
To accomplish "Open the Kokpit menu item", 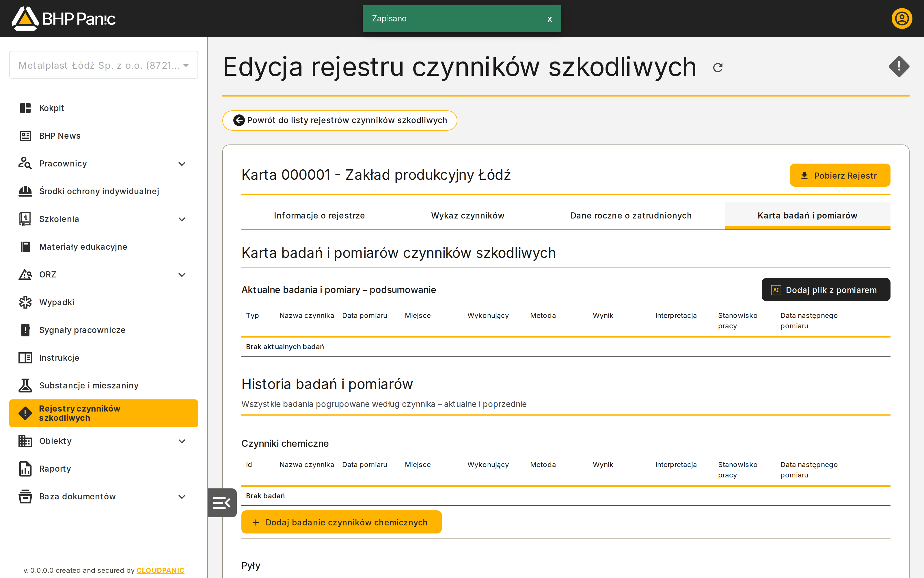I will 103,108.
